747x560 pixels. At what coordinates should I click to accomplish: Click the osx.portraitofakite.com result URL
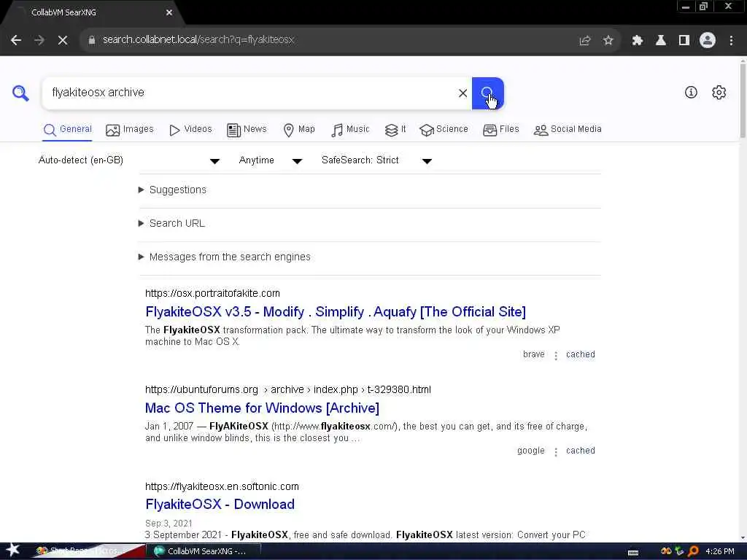tap(212, 293)
